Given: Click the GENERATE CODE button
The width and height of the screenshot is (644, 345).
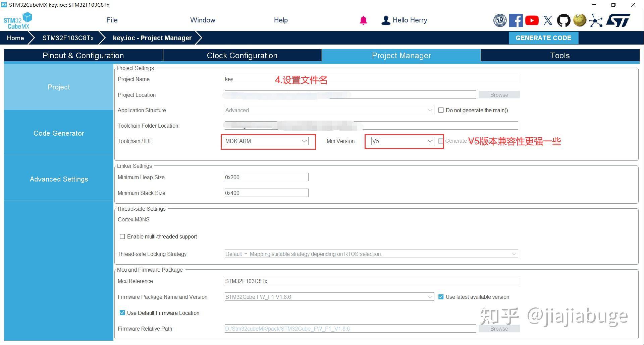Looking at the screenshot, I should tap(543, 38).
